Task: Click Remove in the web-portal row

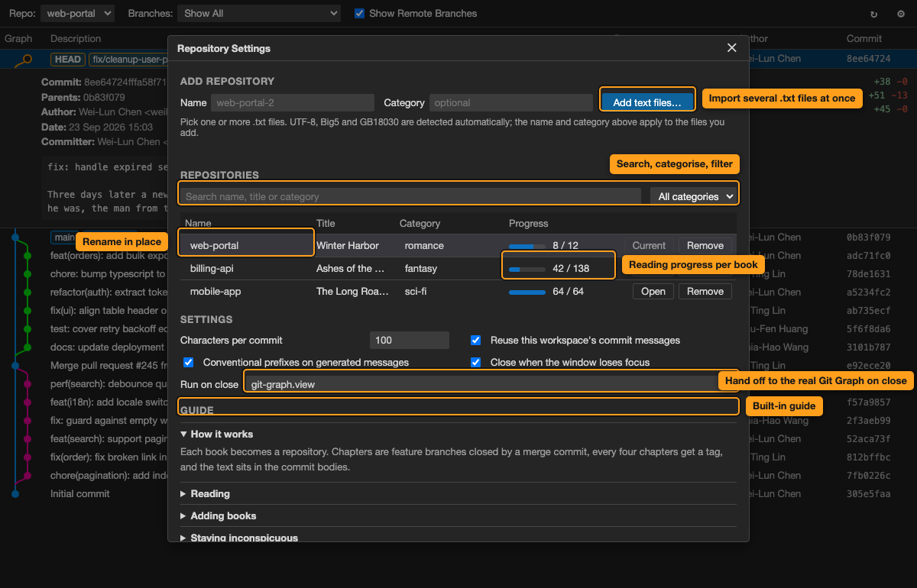Action: 705,246
